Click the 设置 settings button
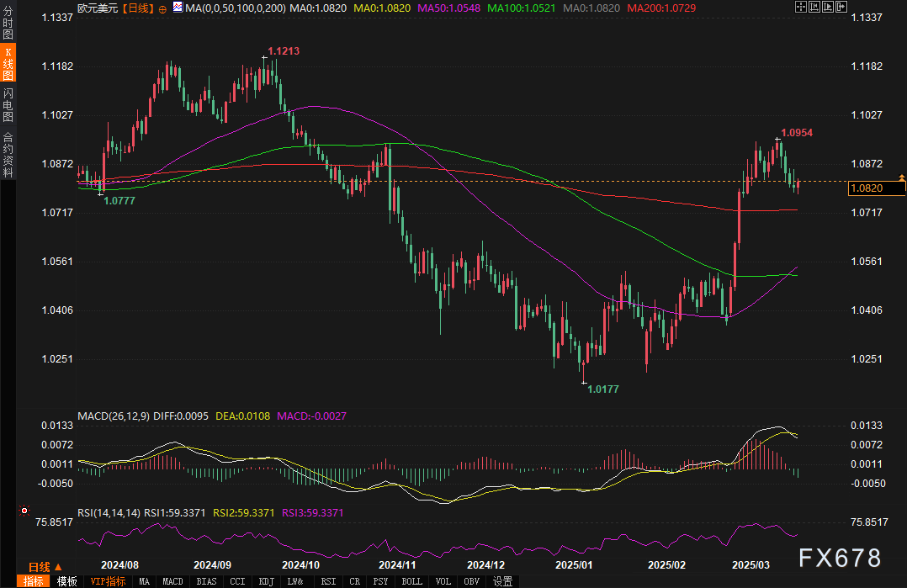 pyautogui.click(x=502, y=581)
